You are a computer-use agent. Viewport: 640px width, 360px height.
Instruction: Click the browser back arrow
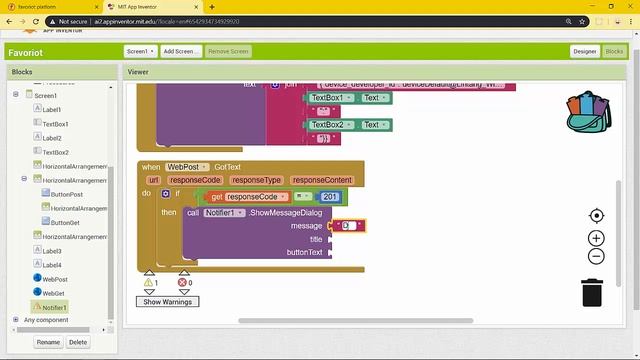coord(9,22)
